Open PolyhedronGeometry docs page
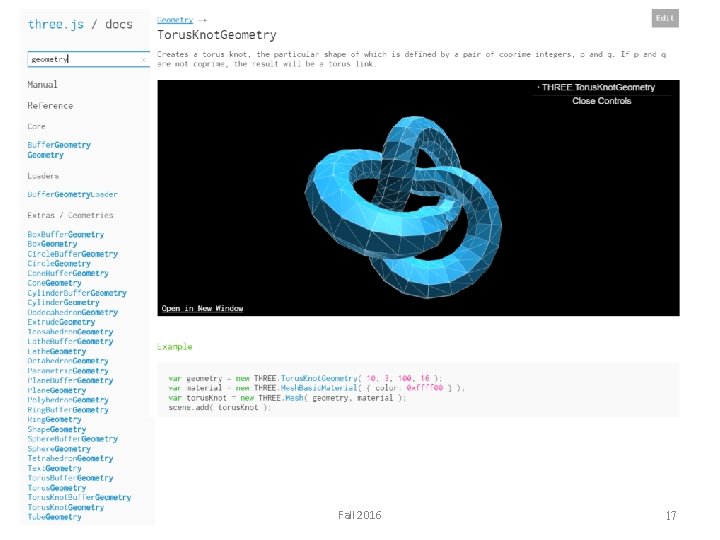This screenshot has height=540, width=720. [68, 400]
